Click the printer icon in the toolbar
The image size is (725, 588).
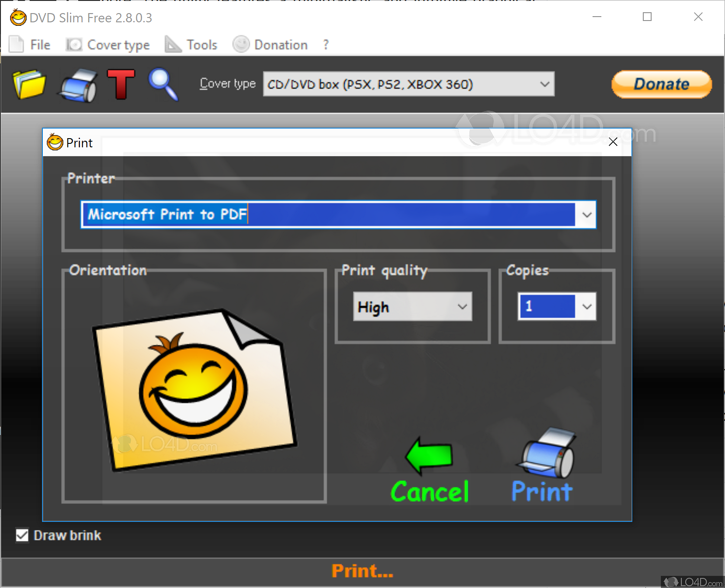click(78, 85)
